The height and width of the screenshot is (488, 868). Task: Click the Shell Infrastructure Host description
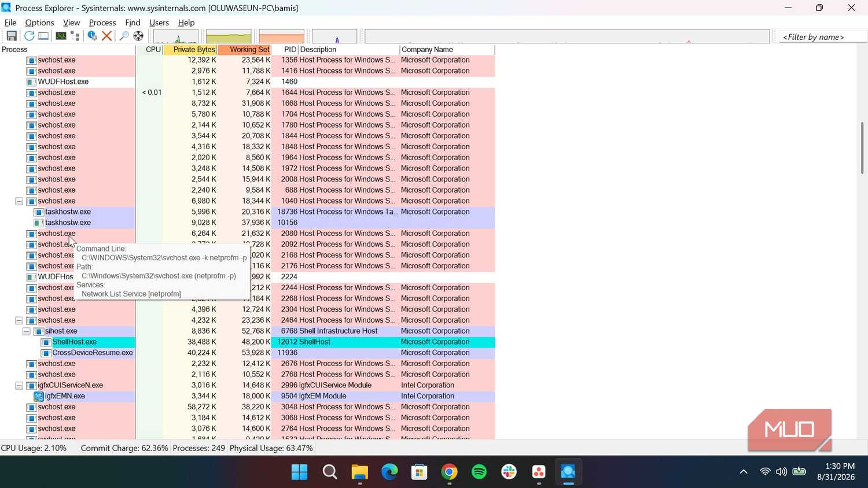pyautogui.click(x=339, y=331)
